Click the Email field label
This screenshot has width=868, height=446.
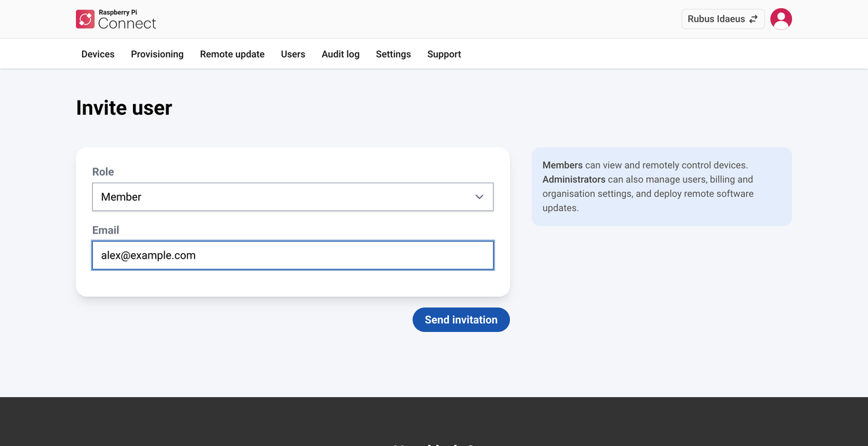point(106,230)
